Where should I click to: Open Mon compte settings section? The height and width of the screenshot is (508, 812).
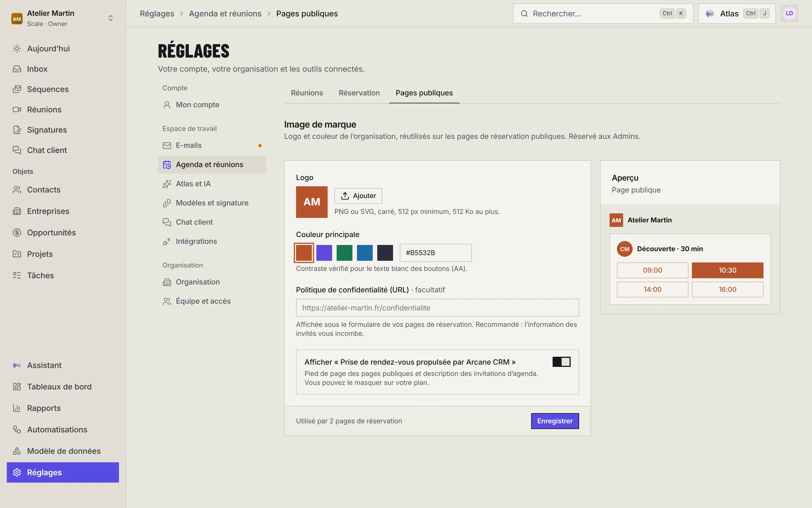tap(212, 105)
